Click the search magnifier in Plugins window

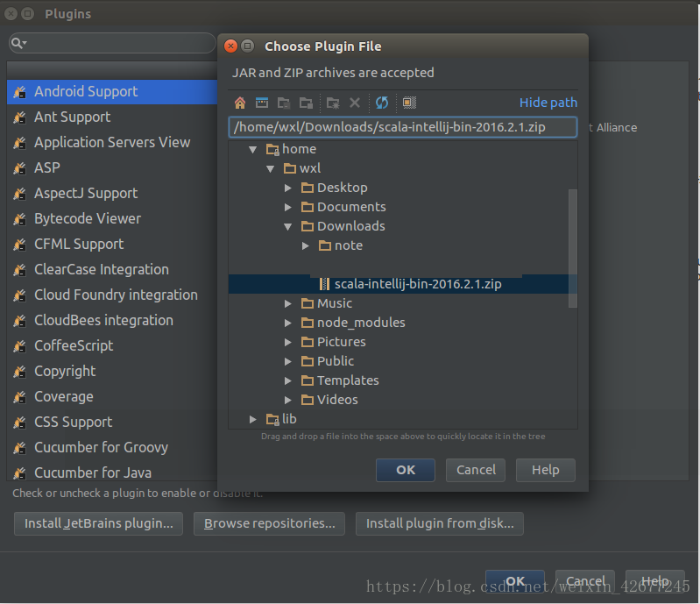click(18, 43)
